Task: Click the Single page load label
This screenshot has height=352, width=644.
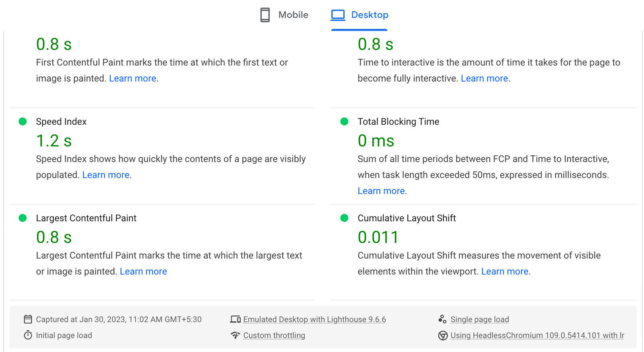Action: click(x=479, y=319)
